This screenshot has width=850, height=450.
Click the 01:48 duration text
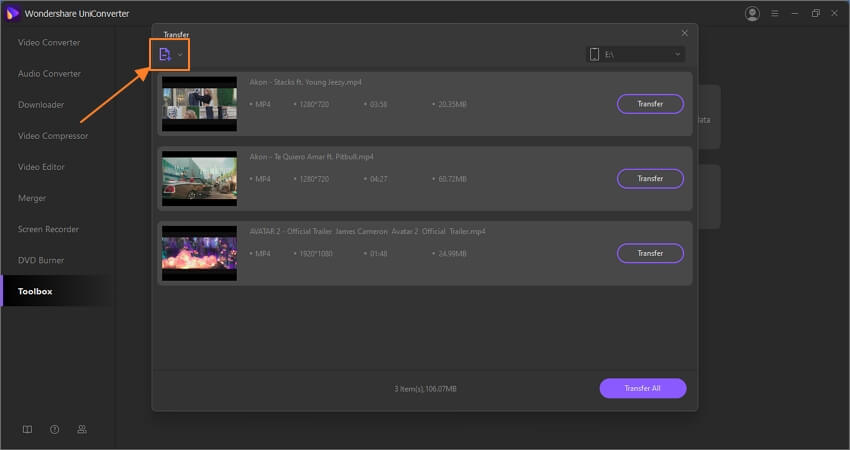378,254
